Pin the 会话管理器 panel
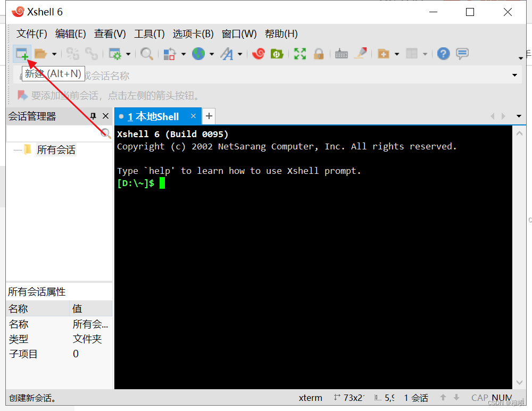The width and height of the screenshot is (532, 411). tap(93, 116)
